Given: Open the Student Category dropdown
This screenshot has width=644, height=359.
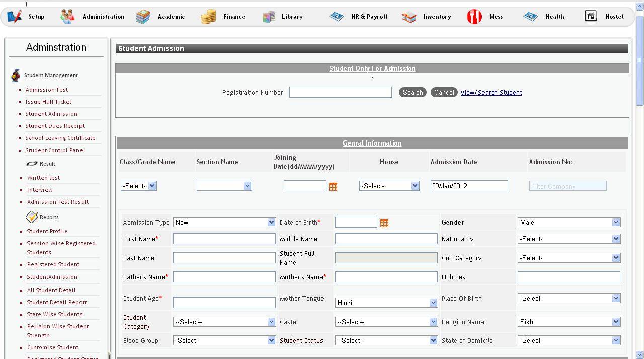Looking at the screenshot, I should pos(224,322).
